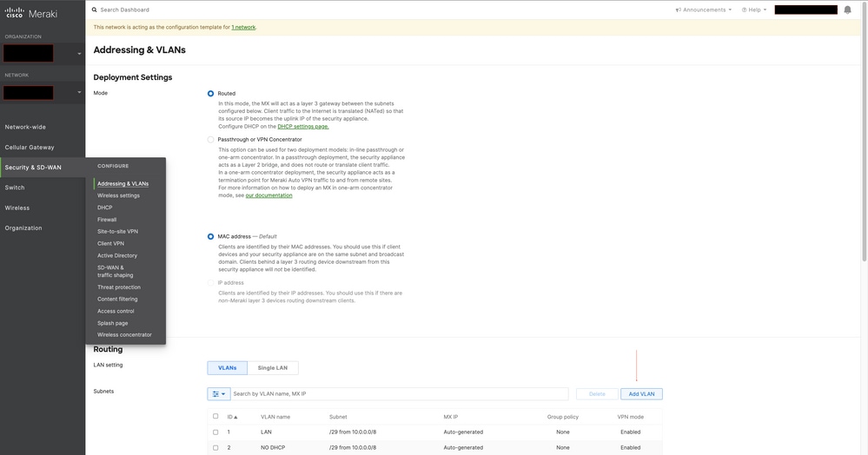Open Client VPN submenu item
Viewport: 868px width, 455px height.
click(x=110, y=243)
